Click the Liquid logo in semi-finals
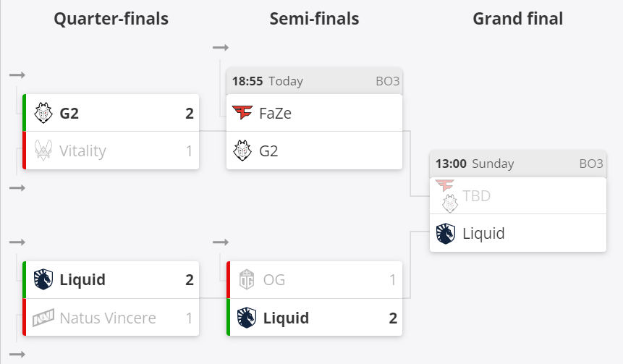The height and width of the screenshot is (364, 623). pyautogui.click(x=247, y=317)
